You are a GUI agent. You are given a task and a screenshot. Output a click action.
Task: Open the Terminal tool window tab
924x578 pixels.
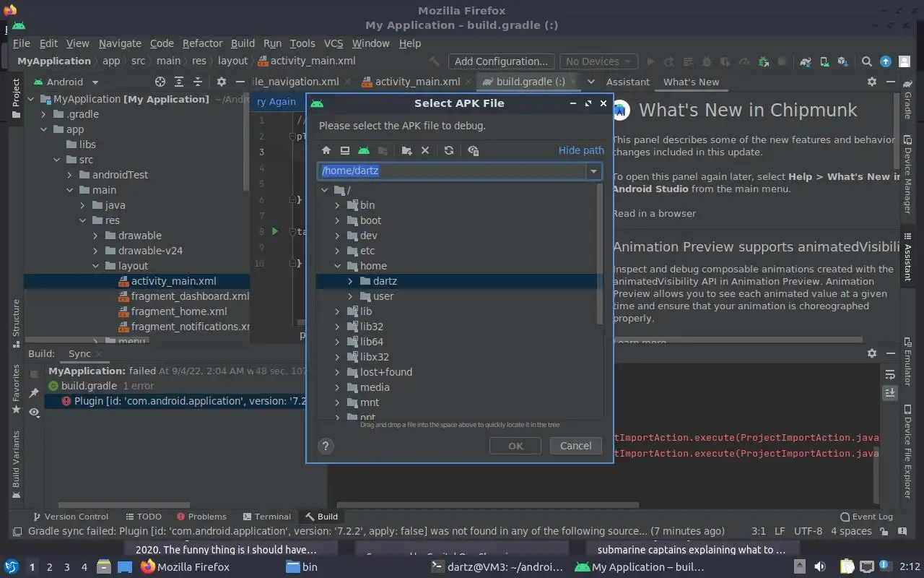266,517
